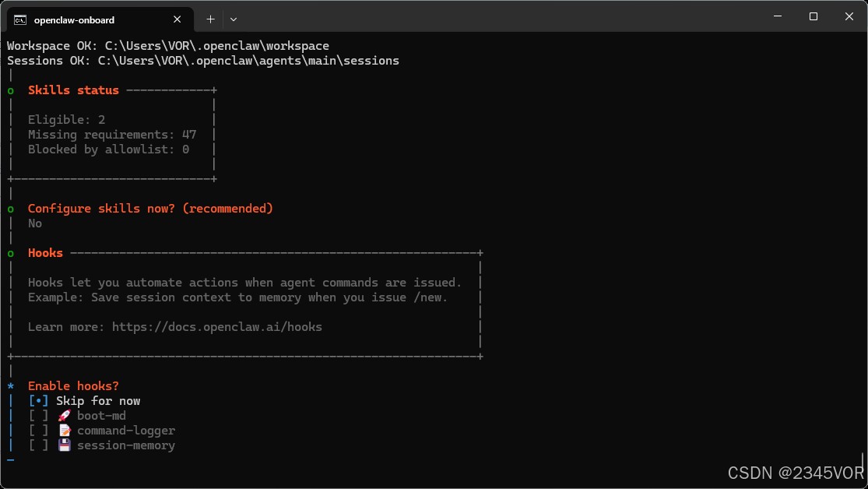
Task: Toggle the Skip for now checkbox
Action: [x=38, y=401]
